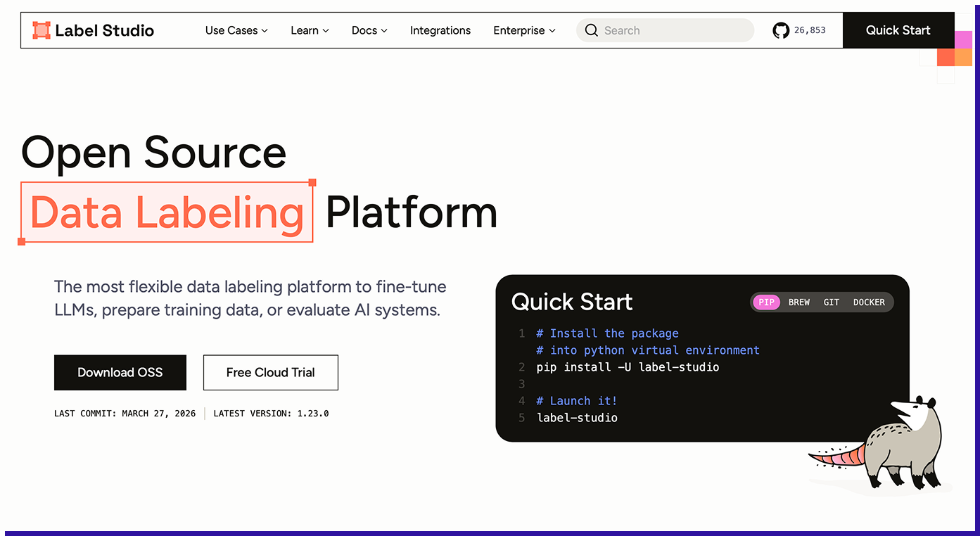Click the 'label-studio' launch command line

577,418
